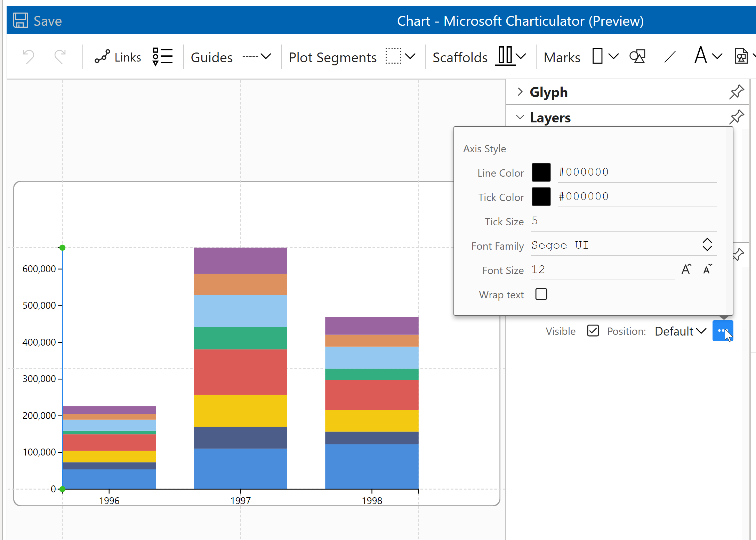
Task: Pin the Layers panel open
Action: click(x=737, y=117)
